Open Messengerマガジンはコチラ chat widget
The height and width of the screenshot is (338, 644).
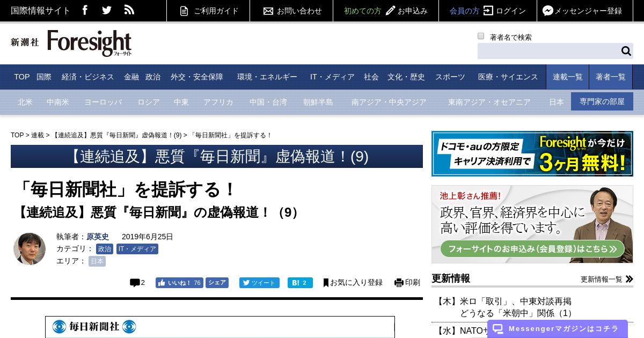558,329
